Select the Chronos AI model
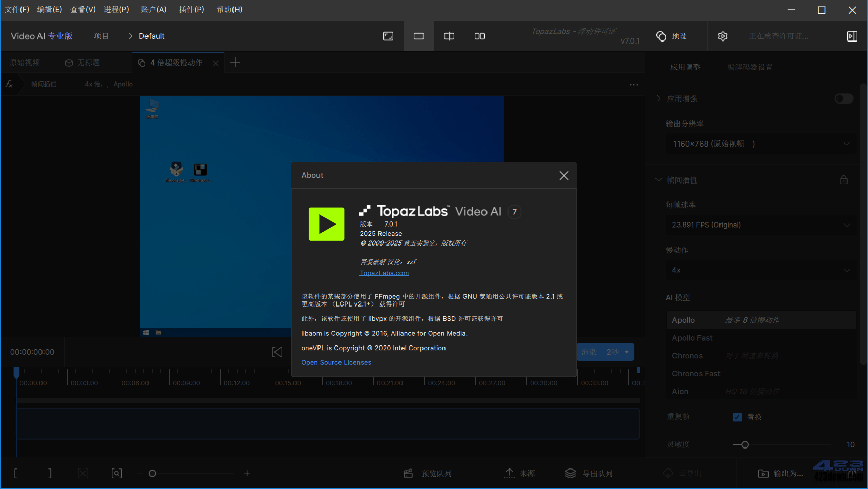 pyautogui.click(x=761, y=356)
